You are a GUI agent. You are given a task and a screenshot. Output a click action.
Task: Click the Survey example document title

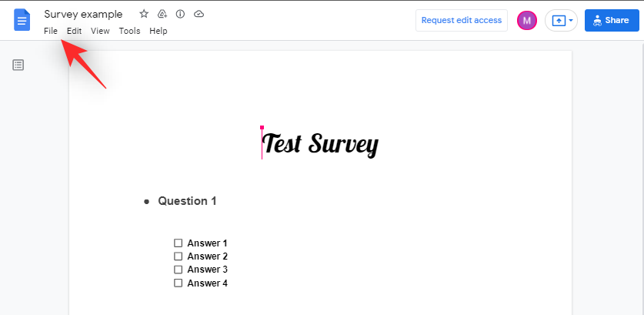[83, 14]
